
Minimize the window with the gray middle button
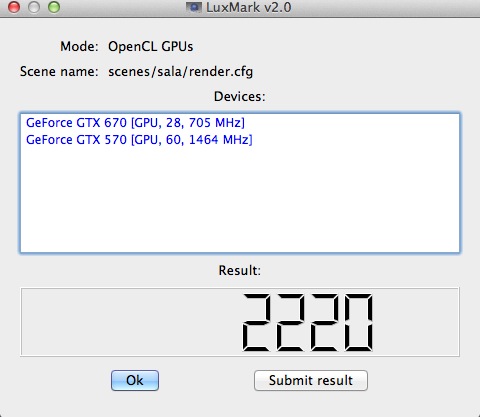pyautogui.click(x=34, y=7)
